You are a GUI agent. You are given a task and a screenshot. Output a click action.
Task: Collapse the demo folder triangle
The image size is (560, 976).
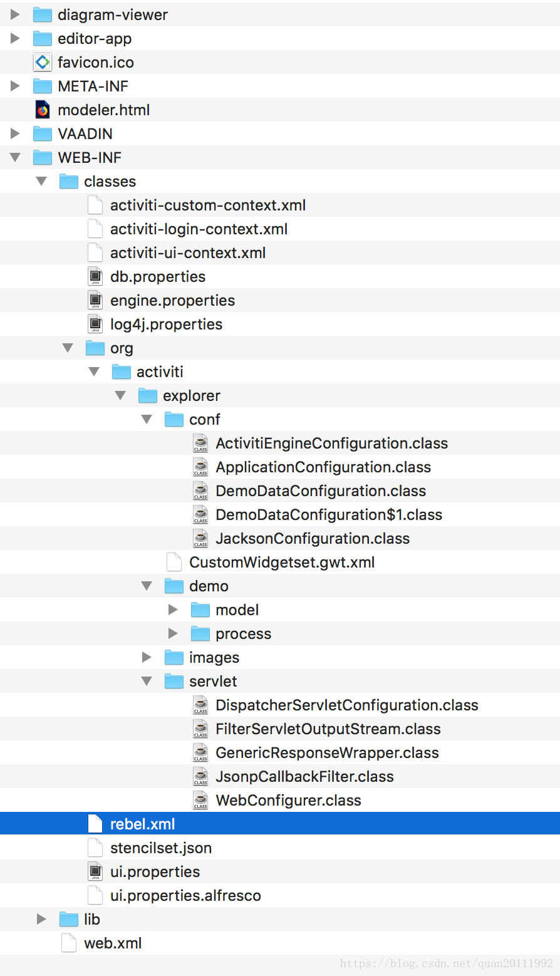tap(147, 586)
